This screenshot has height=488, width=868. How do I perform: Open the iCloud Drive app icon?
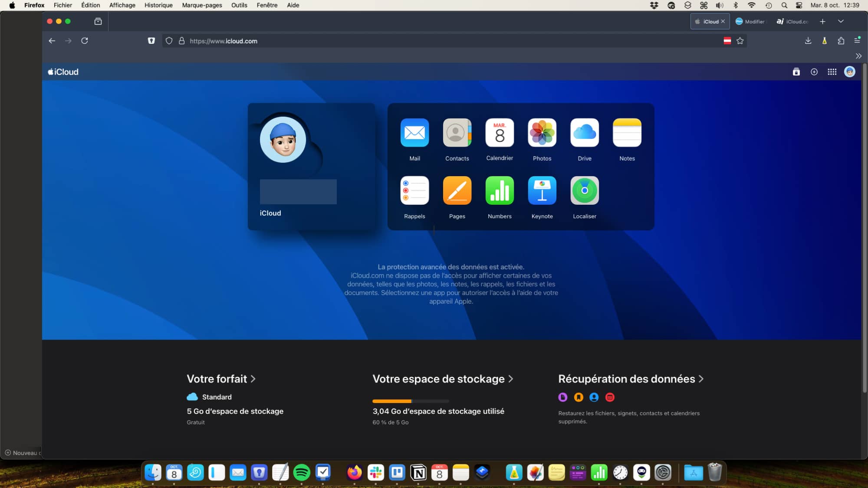tap(585, 133)
